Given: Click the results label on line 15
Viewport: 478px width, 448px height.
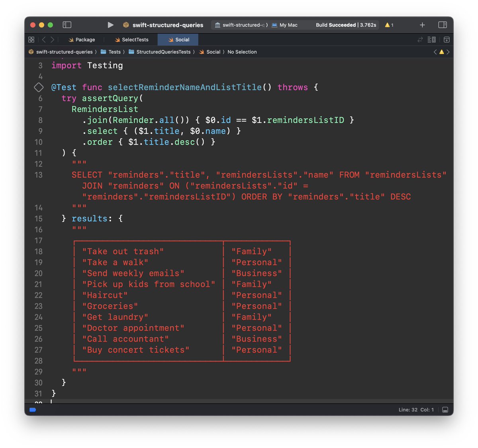Looking at the screenshot, I should [x=89, y=219].
